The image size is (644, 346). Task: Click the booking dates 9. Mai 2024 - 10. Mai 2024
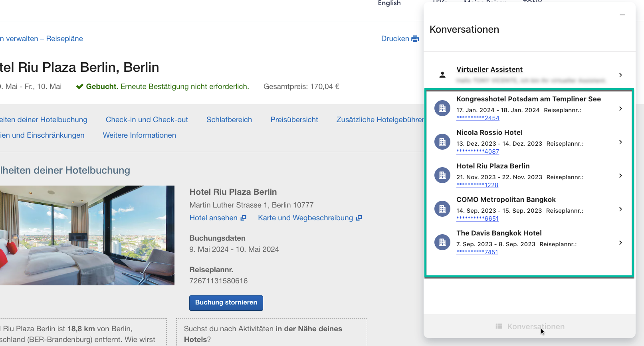coord(234,249)
